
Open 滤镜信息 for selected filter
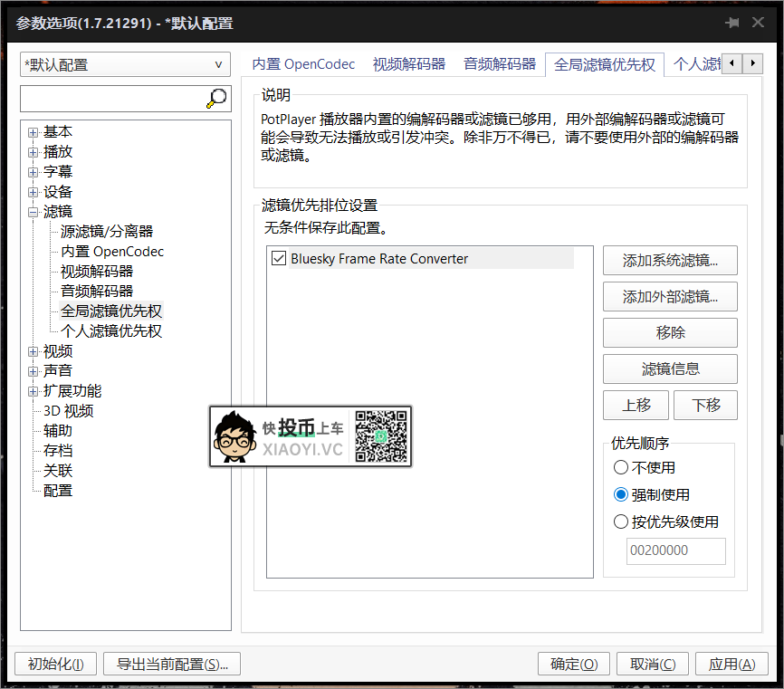670,369
